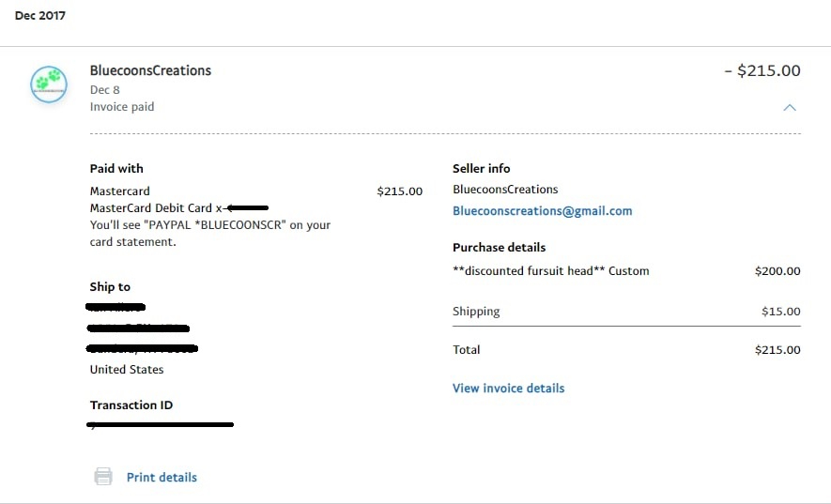Click the MasterCard Debit Card line
Image resolution: width=831 pixels, height=504 pixels.
(x=179, y=207)
